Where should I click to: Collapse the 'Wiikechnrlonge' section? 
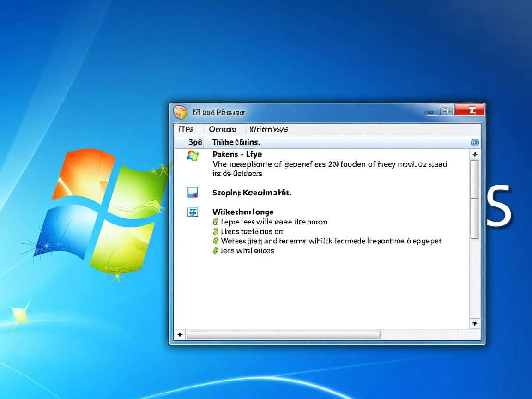tap(243, 212)
